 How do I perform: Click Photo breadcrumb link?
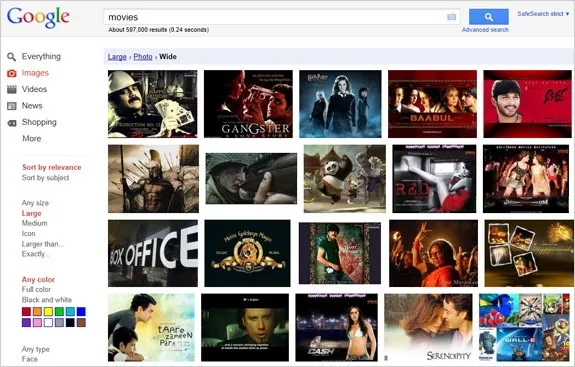click(x=143, y=57)
